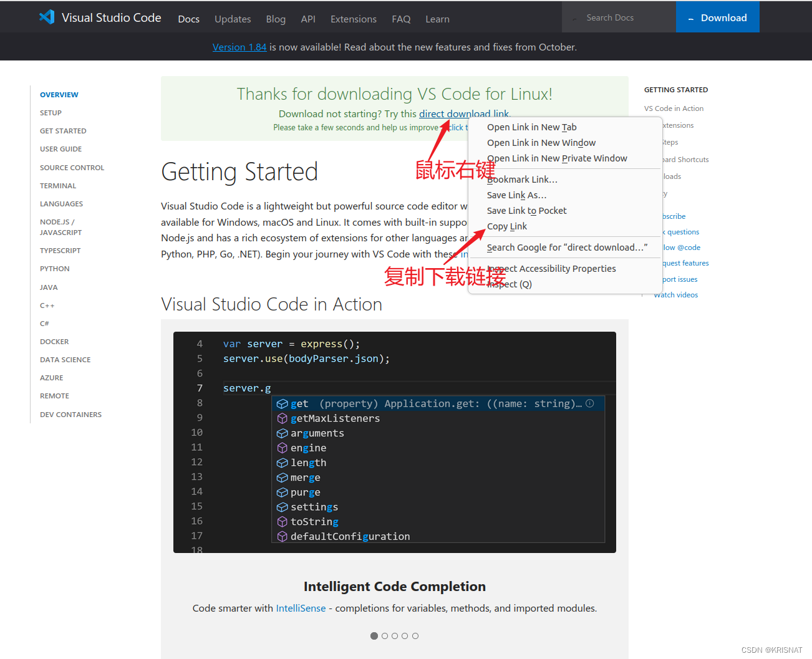The height and width of the screenshot is (659, 812).
Task: Open the API navigation tab
Action: (308, 19)
